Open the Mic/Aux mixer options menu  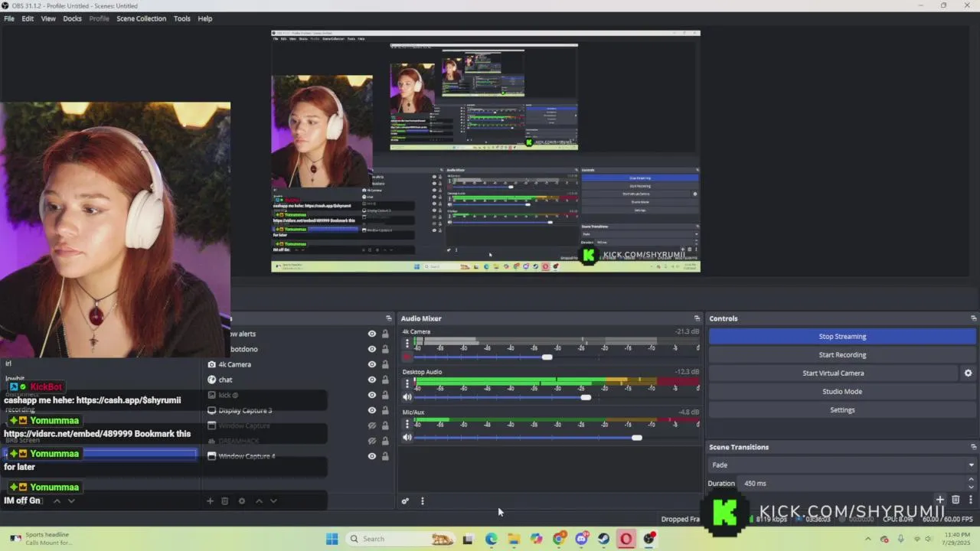pos(407,423)
